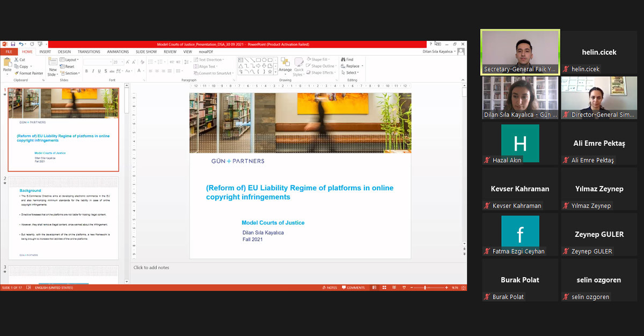Viewport: 644px width, 336px height.
Task: Open Find in the Editing group
Action: [x=347, y=59]
